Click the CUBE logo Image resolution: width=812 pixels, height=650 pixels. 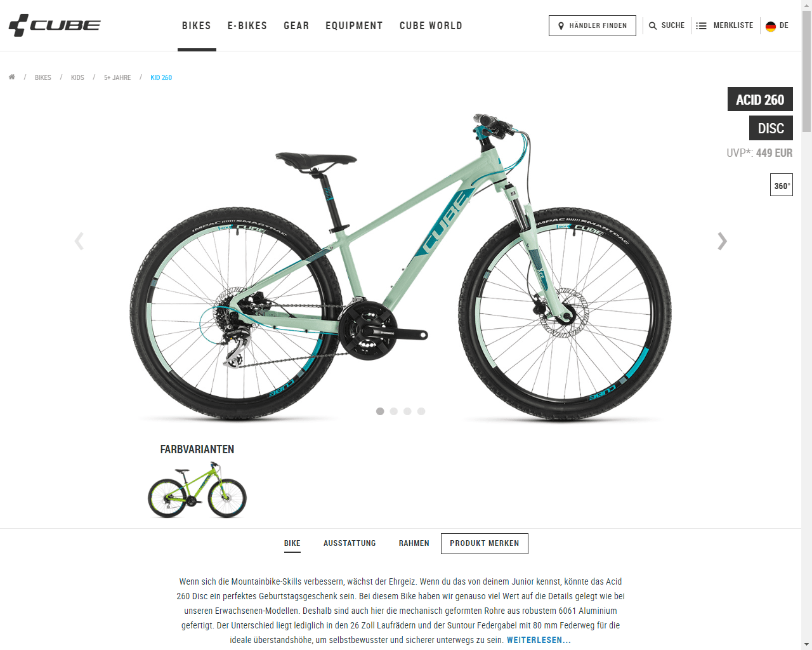tap(55, 25)
